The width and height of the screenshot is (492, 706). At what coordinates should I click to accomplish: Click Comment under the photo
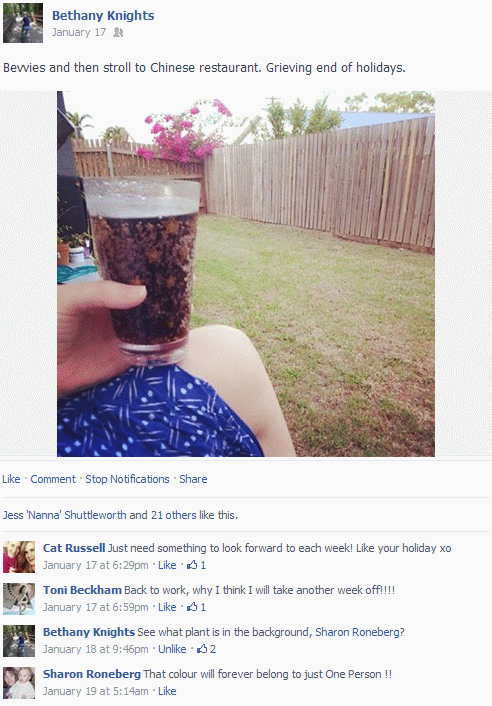point(53,479)
